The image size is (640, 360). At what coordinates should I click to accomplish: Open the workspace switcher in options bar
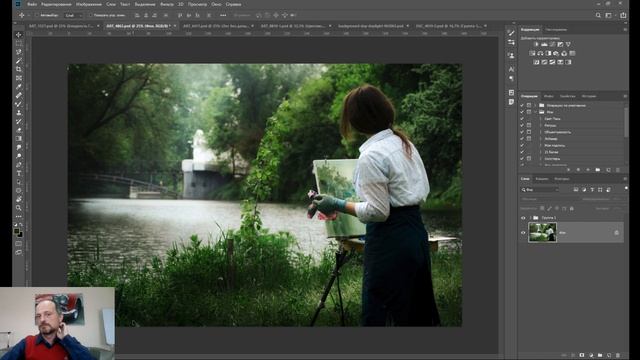point(609,15)
